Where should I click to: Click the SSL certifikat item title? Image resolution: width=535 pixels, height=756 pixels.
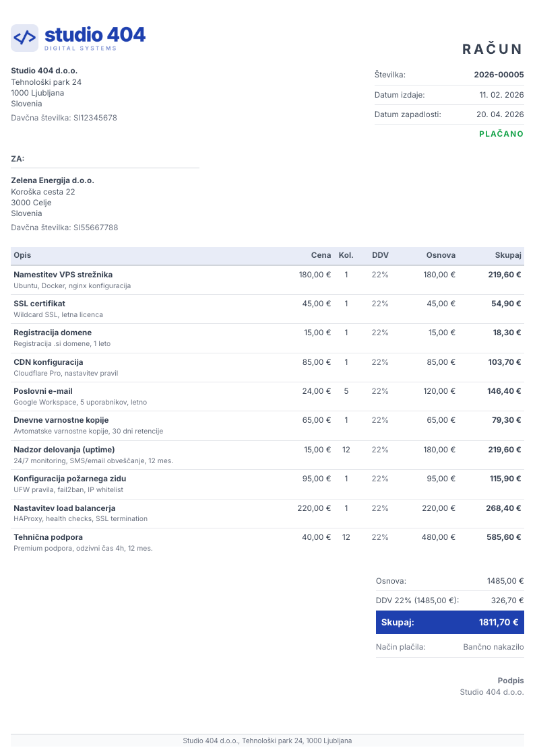40,304
